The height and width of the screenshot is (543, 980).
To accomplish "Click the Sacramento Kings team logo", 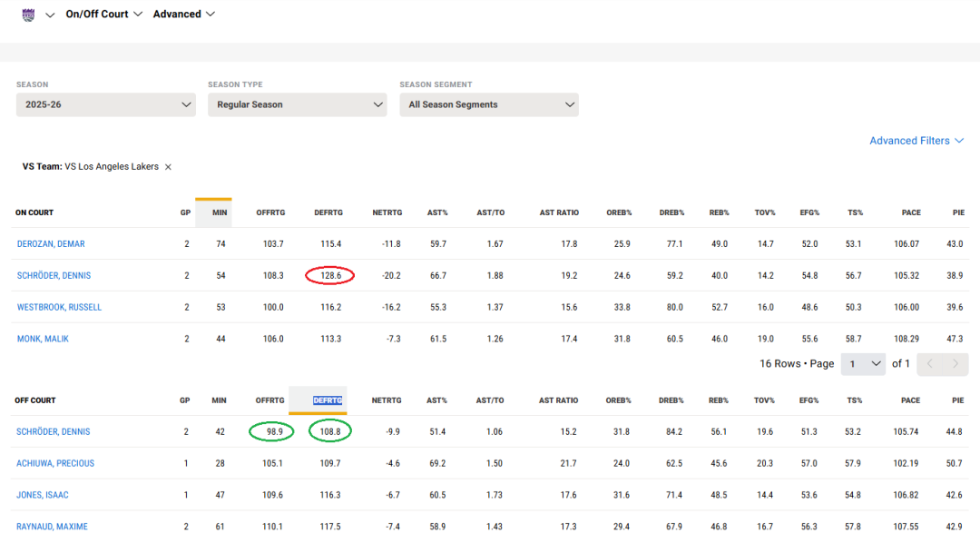I will pyautogui.click(x=28, y=15).
